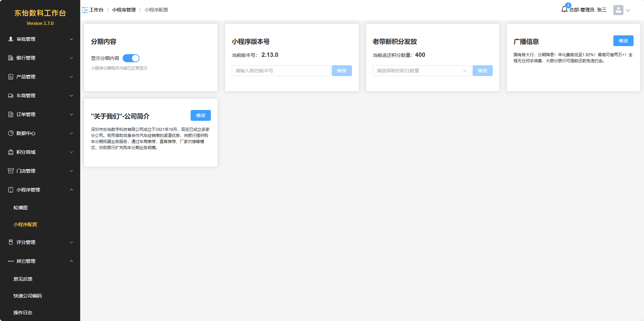Open the user account dropdown arrow
The width and height of the screenshot is (644, 321).
[x=628, y=10]
